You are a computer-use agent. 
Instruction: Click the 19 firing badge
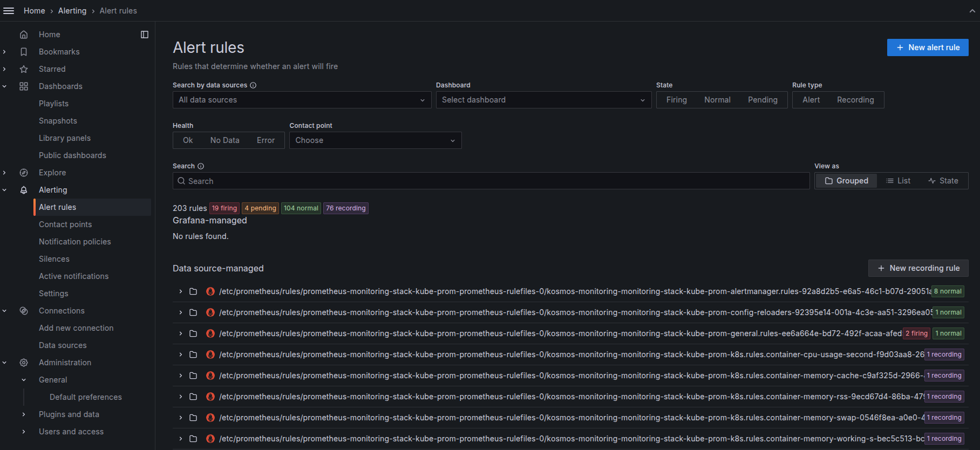tap(224, 208)
